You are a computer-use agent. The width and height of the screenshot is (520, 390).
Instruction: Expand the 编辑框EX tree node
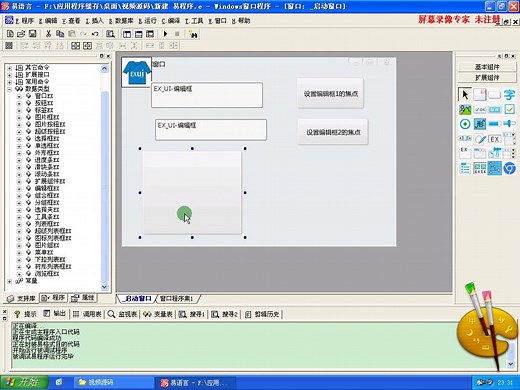click(x=19, y=189)
